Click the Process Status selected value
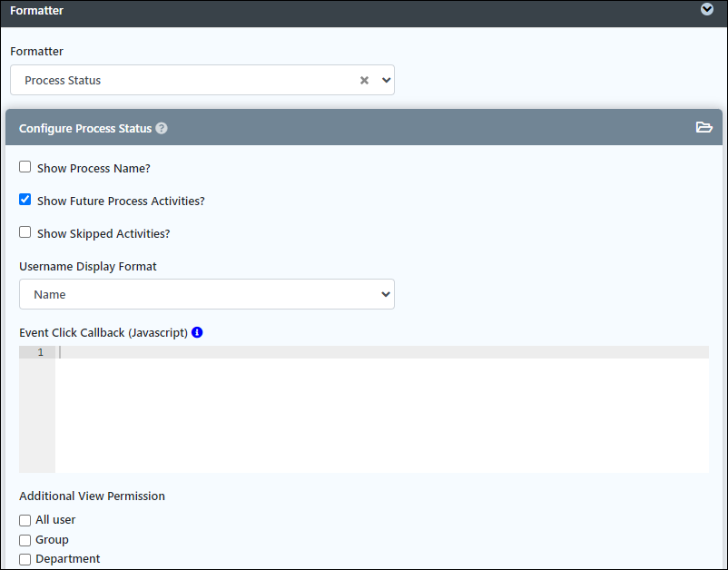Image resolution: width=728 pixels, height=570 pixels. click(63, 80)
